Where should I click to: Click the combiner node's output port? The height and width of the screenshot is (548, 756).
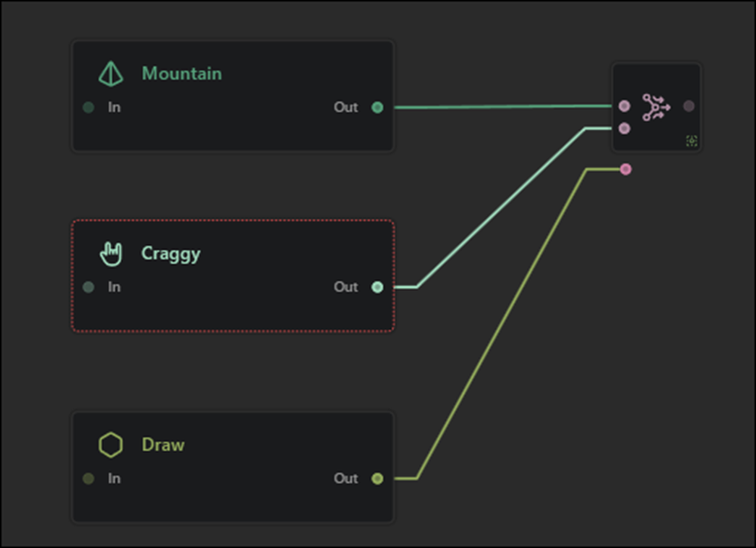[689, 107]
